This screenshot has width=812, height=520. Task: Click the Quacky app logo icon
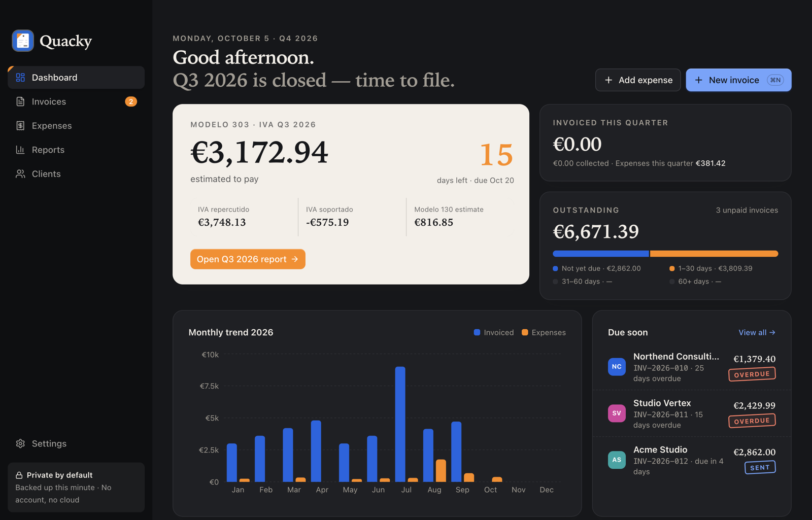click(23, 41)
